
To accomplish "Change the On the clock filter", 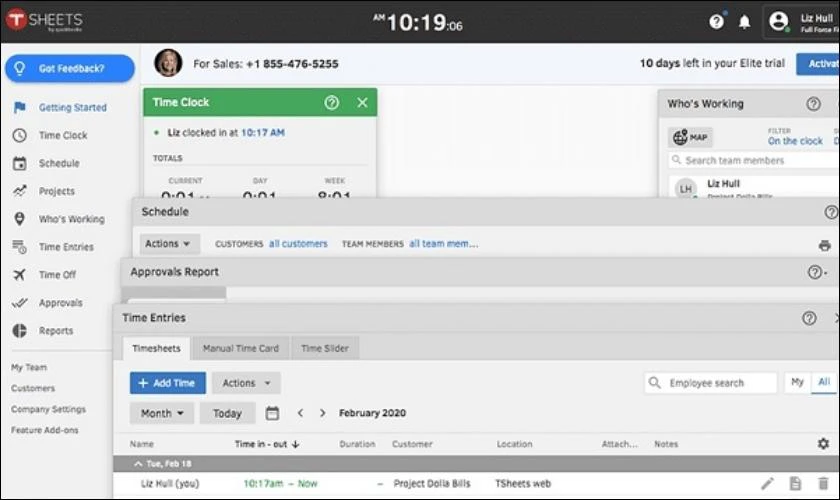I will click(795, 141).
